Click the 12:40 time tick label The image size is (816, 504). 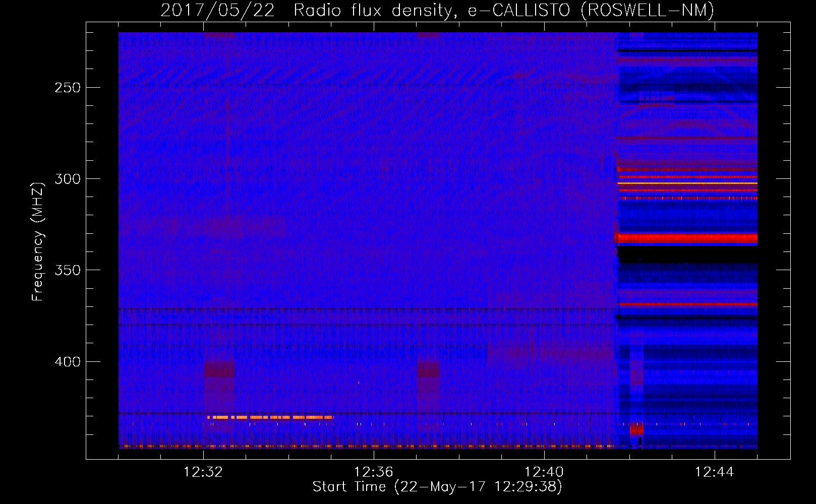tap(544, 472)
